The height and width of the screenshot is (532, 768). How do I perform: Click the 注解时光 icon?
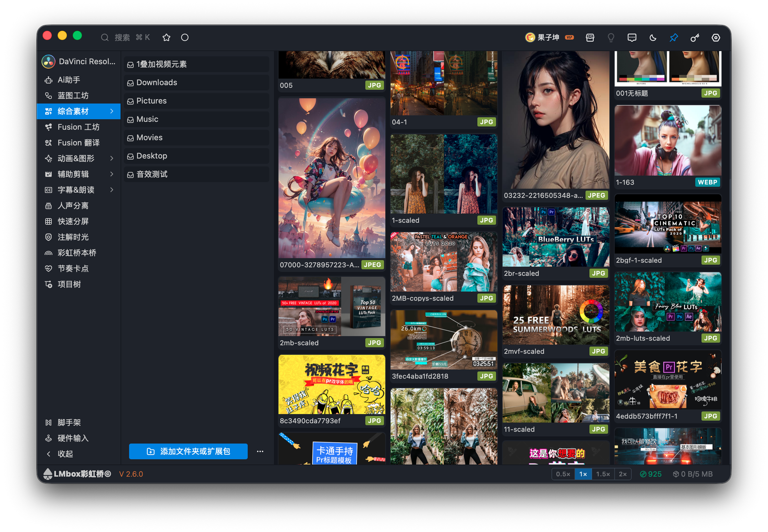point(48,237)
